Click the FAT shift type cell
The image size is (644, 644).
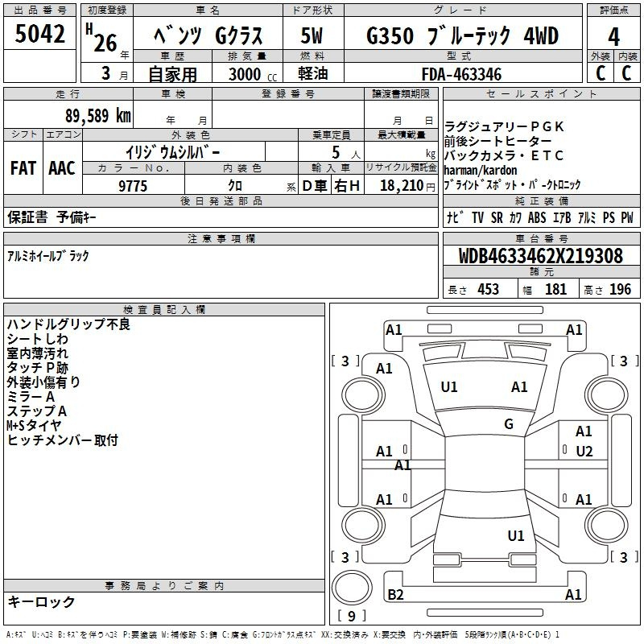point(23,167)
